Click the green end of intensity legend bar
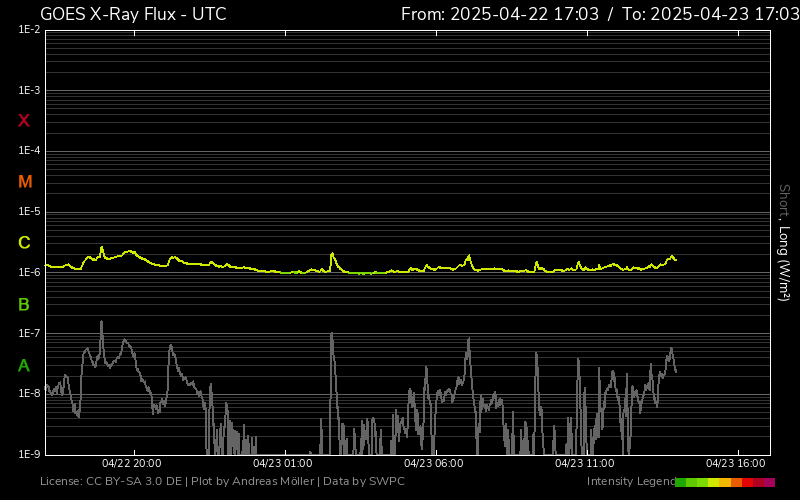This screenshot has width=800, height=500. point(681,482)
